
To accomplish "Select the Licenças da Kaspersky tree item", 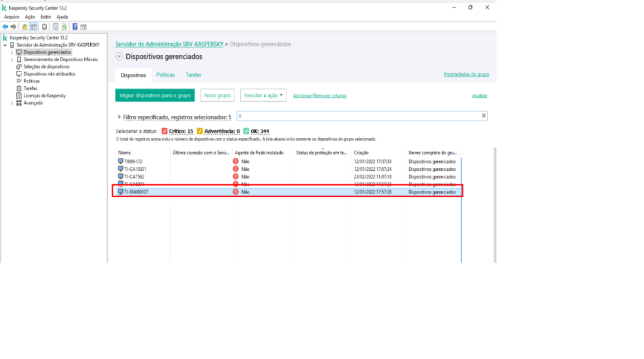I will [x=44, y=95].
